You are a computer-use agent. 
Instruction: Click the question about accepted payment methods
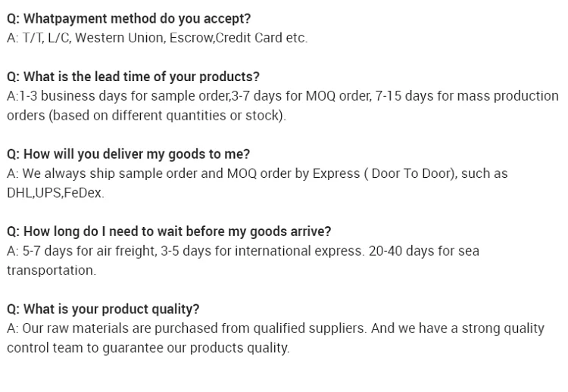coord(129,18)
